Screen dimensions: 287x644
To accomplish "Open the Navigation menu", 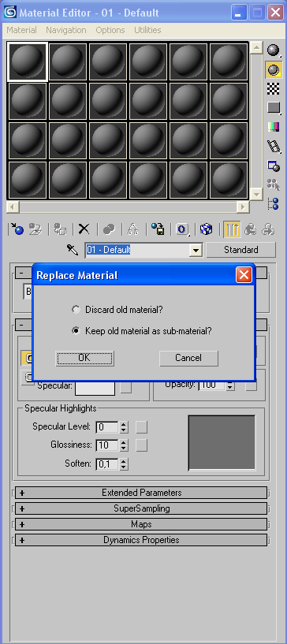I will pos(66,30).
